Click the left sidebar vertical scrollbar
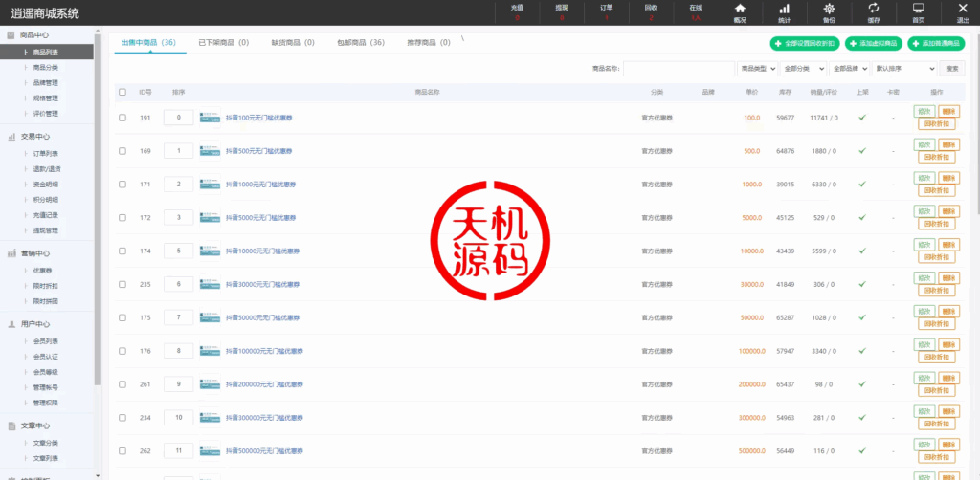 click(x=98, y=191)
